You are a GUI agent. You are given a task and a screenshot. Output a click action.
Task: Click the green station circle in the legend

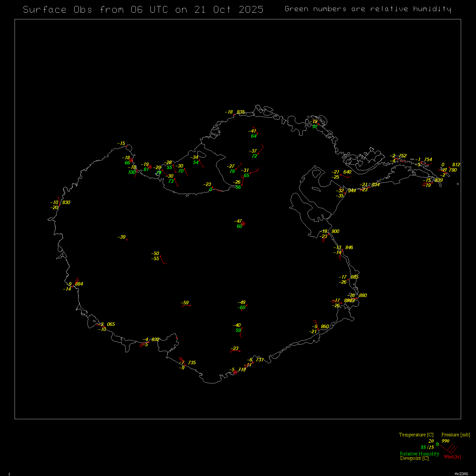coord(437,444)
